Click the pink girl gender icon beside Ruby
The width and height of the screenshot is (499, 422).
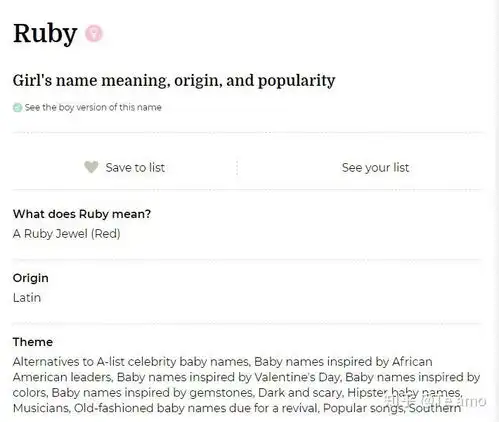tap(94, 33)
